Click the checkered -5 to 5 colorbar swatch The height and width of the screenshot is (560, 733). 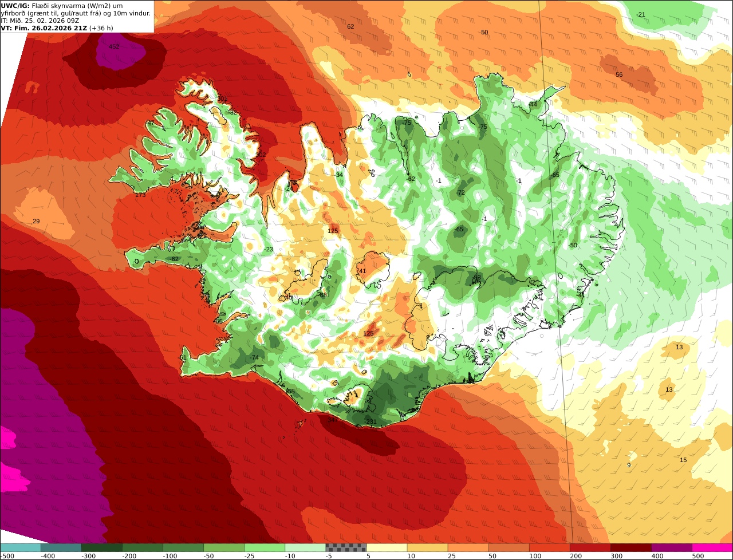(x=346, y=547)
